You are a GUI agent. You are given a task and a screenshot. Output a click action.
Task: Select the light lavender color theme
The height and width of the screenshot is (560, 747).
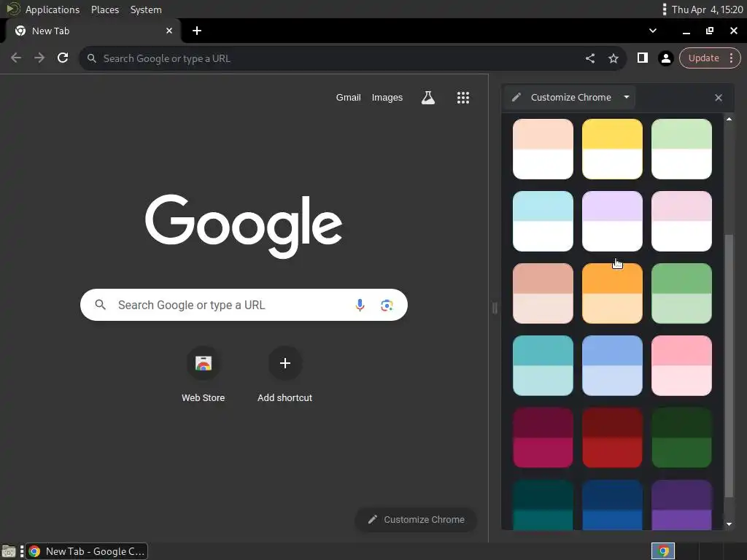[612, 221]
